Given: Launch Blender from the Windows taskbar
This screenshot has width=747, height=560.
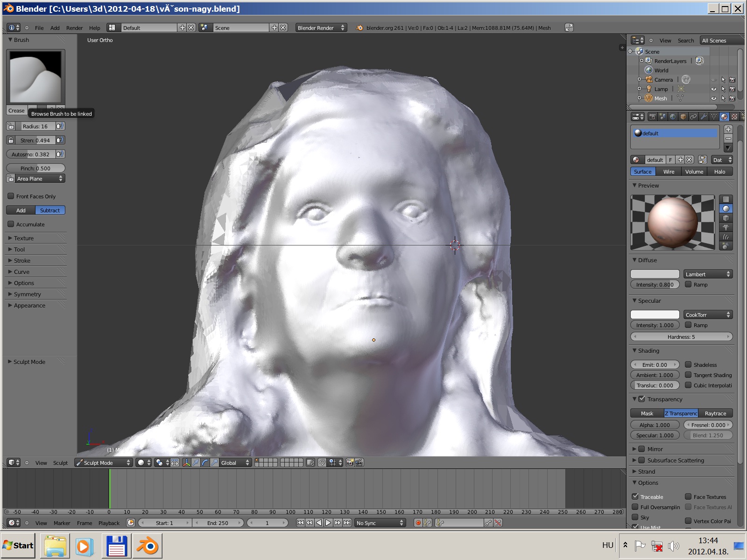Looking at the screenshot, I should point(148,546).
